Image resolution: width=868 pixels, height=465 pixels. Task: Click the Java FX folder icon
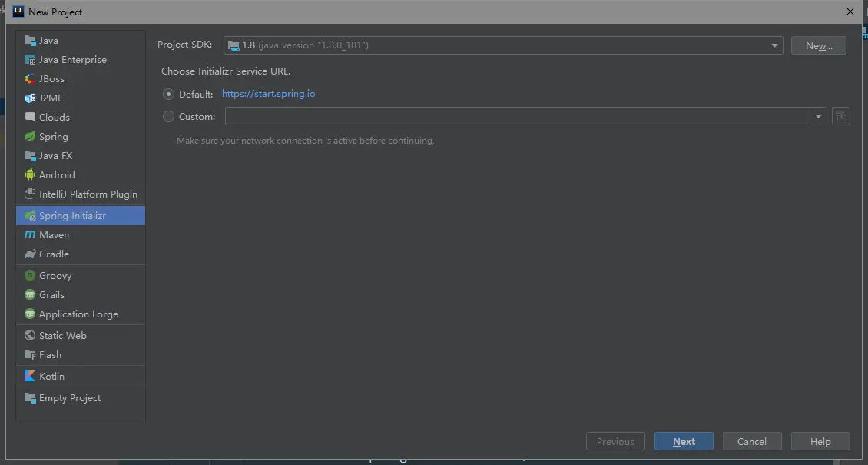click(x=30, y=155)
